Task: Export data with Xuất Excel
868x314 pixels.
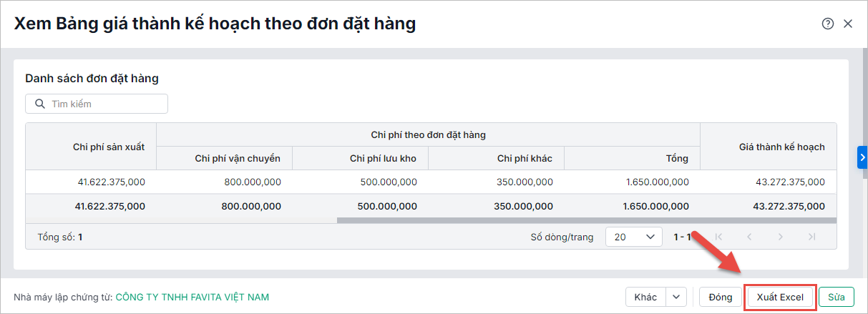Action: click(780, 297)
